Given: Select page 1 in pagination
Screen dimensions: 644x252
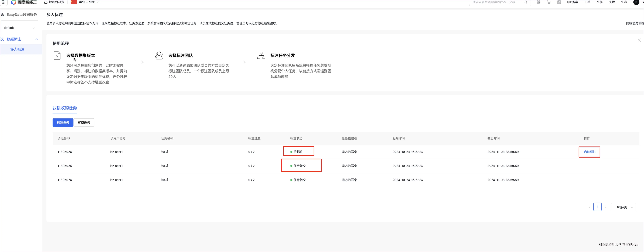Looking at the screenshot, I should pyautogui.click(x=598, y=207).
